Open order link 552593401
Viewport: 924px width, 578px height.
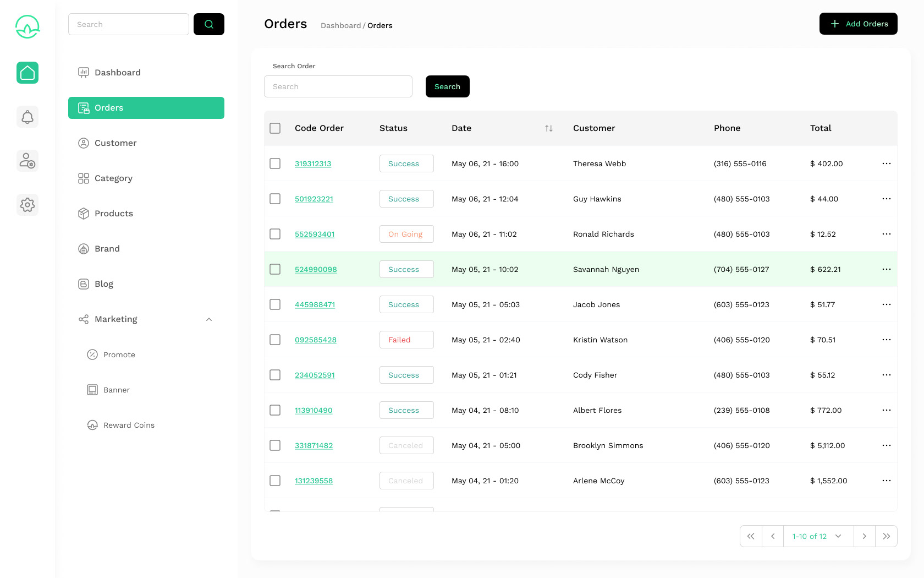[x=315, y=234]
